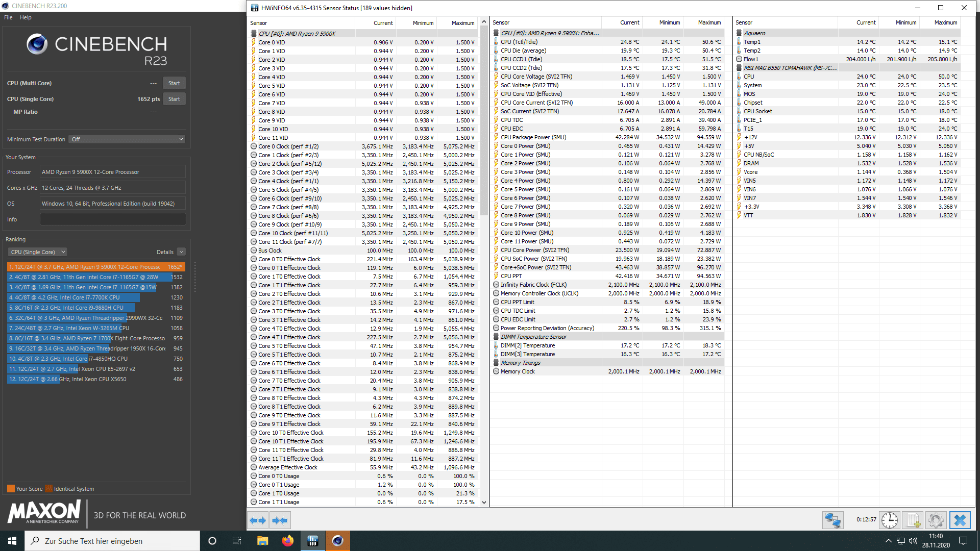Select the VTT sensor row
The height and width of the screenshot is (551, 980).
coord(848,215)
